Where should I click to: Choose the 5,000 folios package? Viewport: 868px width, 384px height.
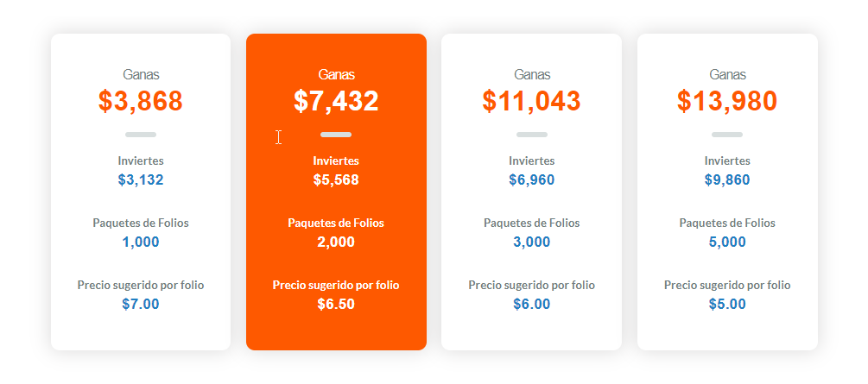(727, 242)
